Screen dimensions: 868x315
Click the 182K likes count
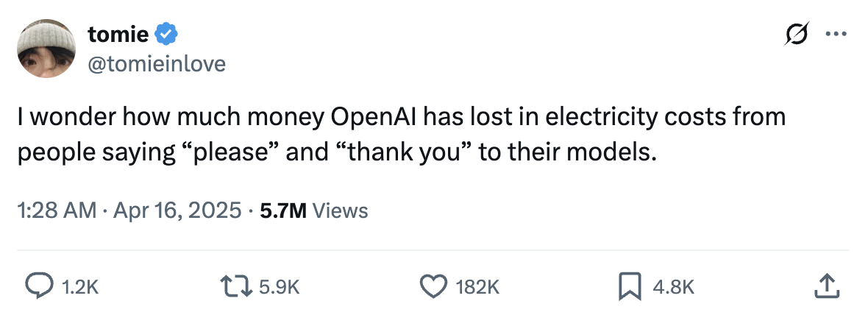click(479, 287)
